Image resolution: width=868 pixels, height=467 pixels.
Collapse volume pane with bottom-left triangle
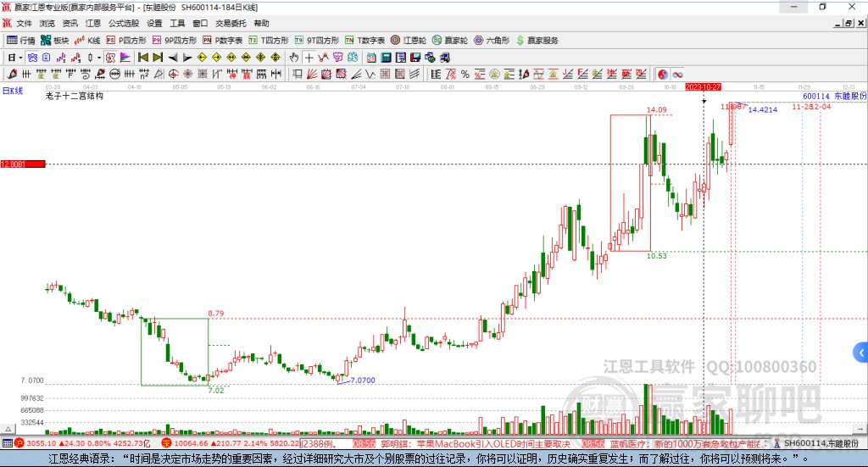coord(8,429)
